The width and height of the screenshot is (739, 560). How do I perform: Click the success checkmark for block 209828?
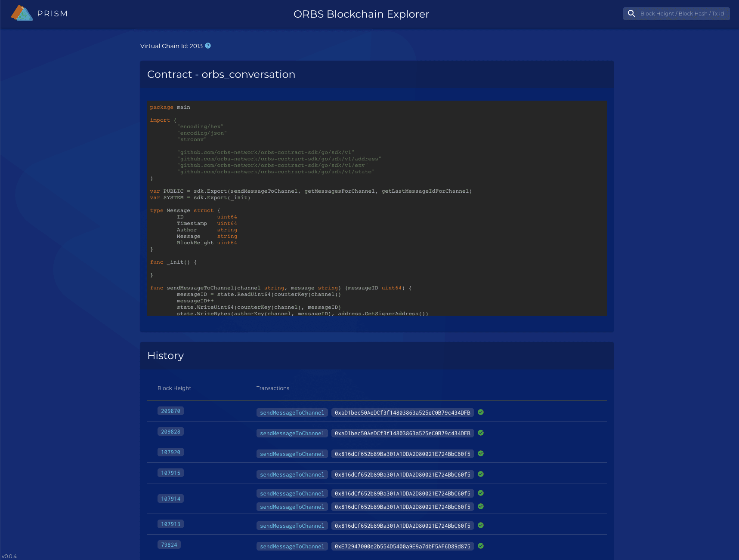pos(481,433)
